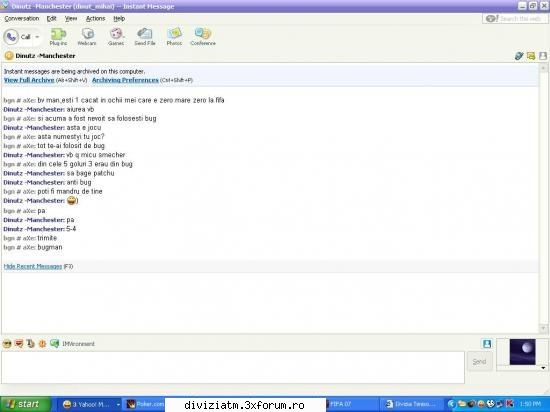Open the Help menu
This screenshot has height=412, width=550.
119,19
